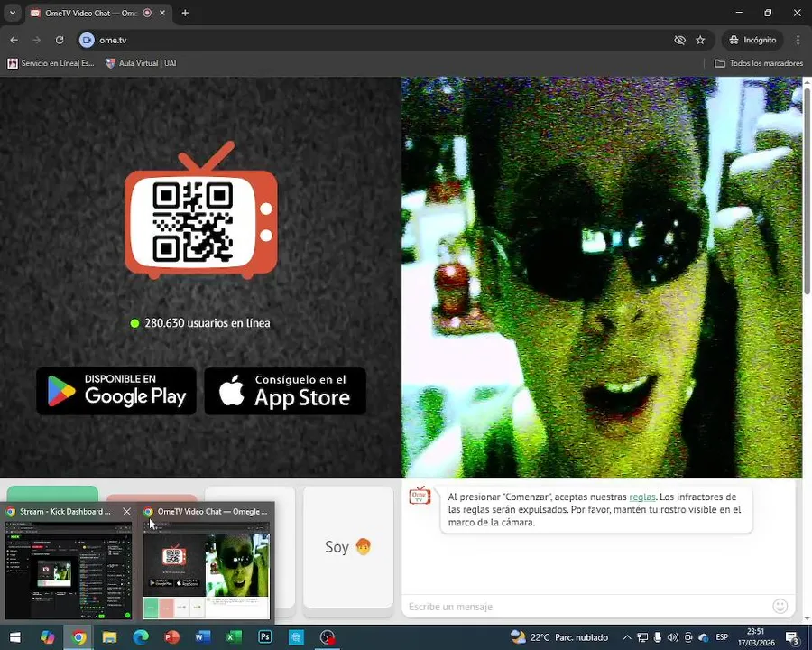This screenshot has height=650, width=812.
Task: Close the Stream - Kick Dashboard preview
Action: point(126,512)
